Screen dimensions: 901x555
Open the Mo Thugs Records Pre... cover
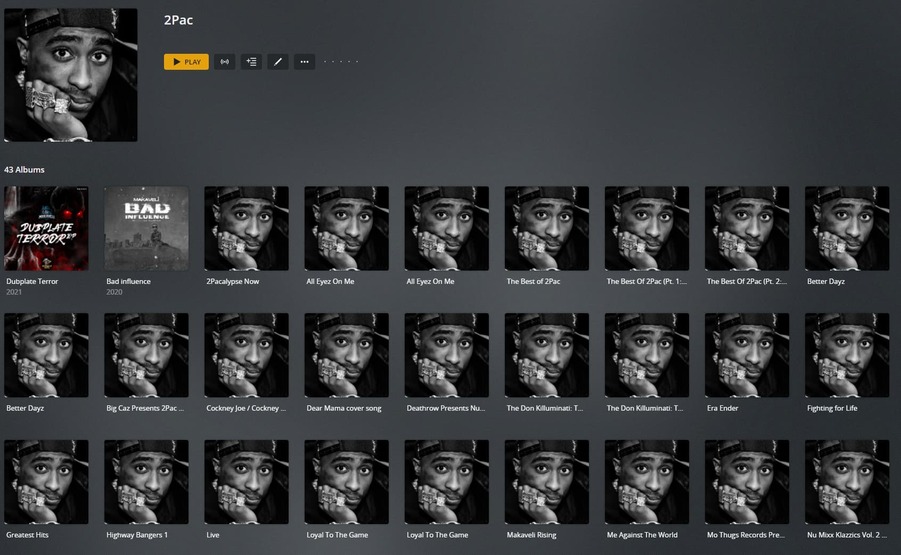point(747,482)
